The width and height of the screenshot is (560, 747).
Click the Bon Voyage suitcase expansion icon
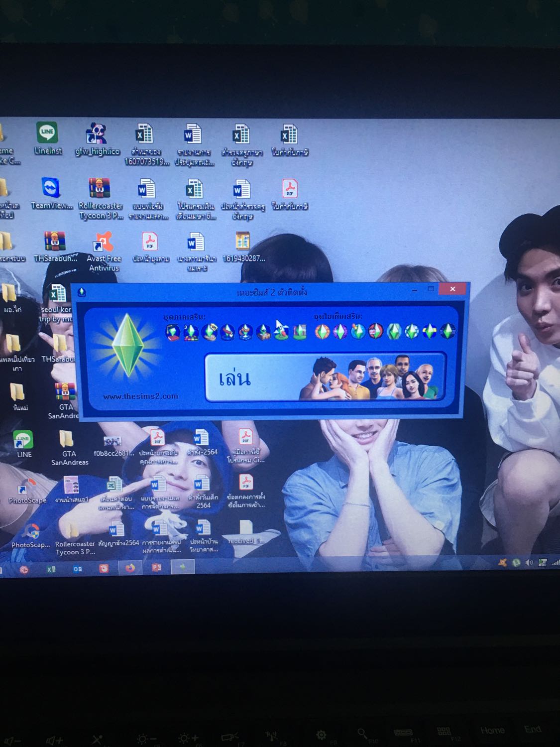tap(263, 332)
